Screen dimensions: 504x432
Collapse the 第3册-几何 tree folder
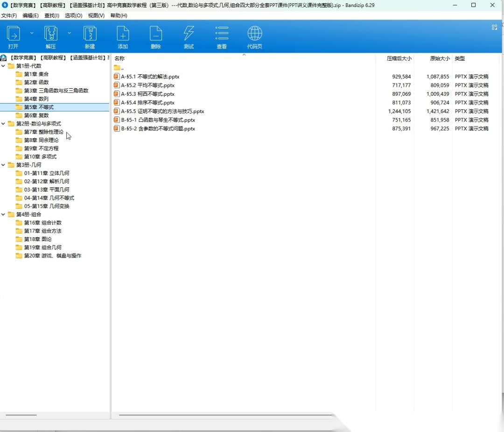coord(4,165)
